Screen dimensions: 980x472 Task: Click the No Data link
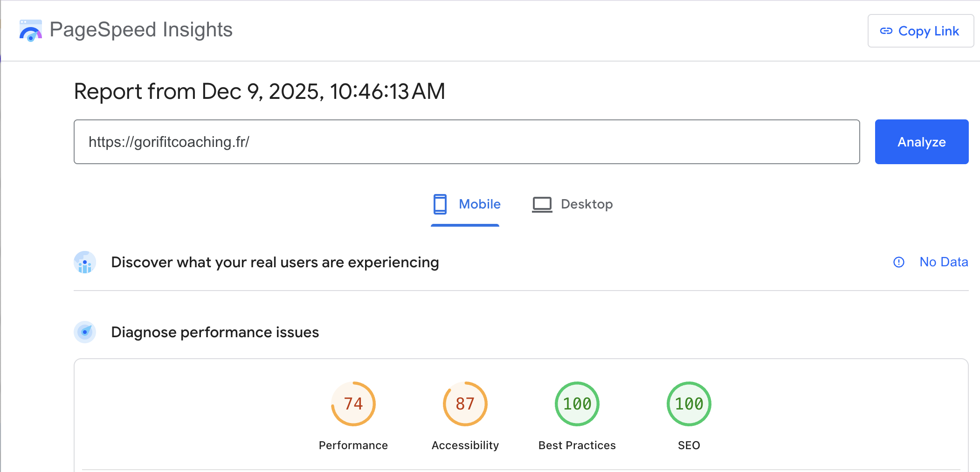(x=944, y=262)
